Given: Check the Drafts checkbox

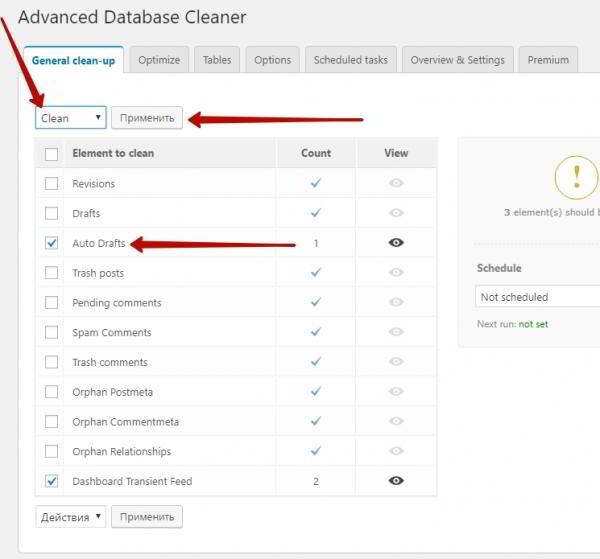Looking at the screenshot, I should click(x=51, y=213).
